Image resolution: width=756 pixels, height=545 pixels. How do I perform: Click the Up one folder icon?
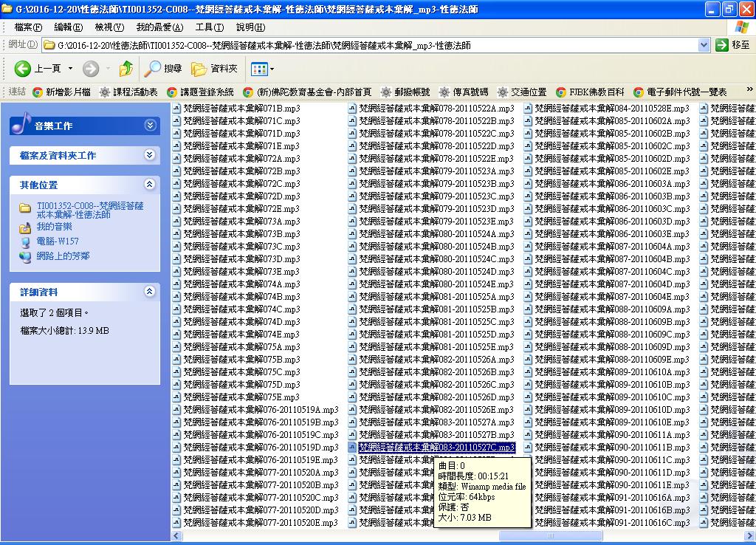click(126, 69)
